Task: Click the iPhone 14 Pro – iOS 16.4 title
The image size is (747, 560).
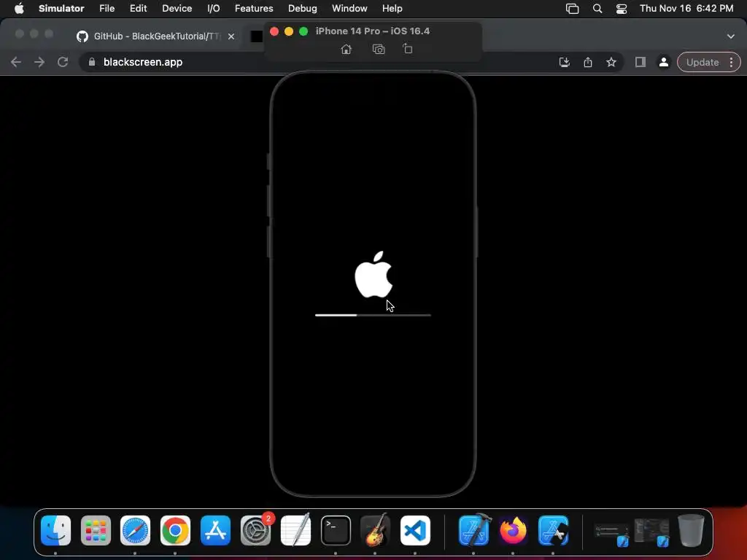Action: coord(373,31)
